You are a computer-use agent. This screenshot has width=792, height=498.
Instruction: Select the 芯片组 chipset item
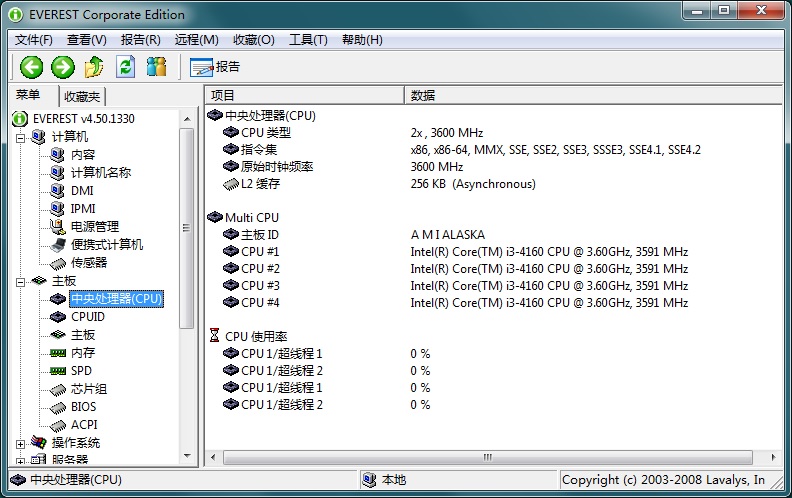click(x=89, y=389)
